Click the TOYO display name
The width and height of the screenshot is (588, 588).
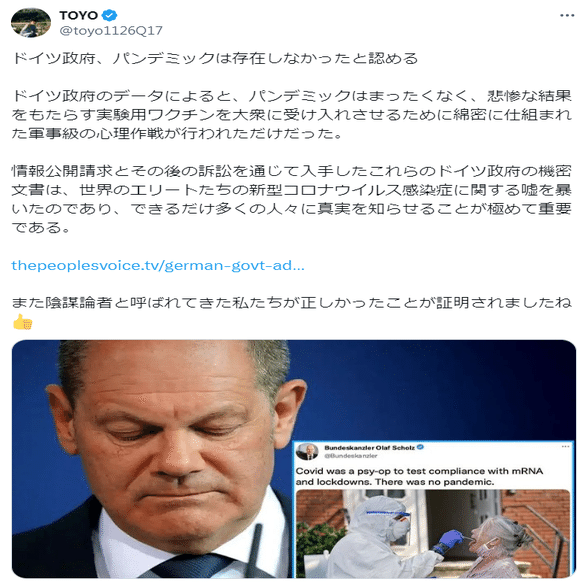(78, 15)
